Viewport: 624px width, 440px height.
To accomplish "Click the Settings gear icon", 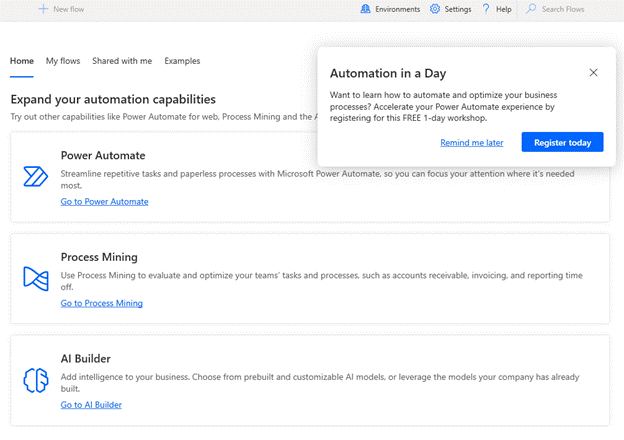I will click(435, 9).
